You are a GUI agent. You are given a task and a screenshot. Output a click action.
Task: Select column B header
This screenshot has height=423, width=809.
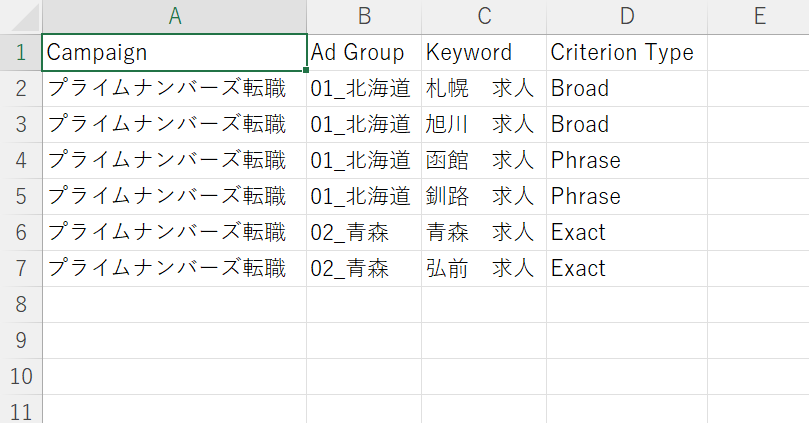point(364,17)
